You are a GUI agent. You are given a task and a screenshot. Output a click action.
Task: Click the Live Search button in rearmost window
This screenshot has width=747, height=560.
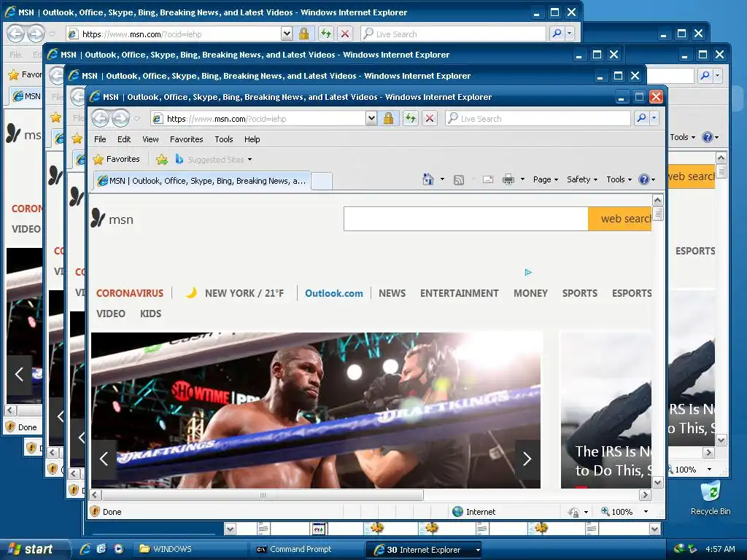click(x=557, y=34)
